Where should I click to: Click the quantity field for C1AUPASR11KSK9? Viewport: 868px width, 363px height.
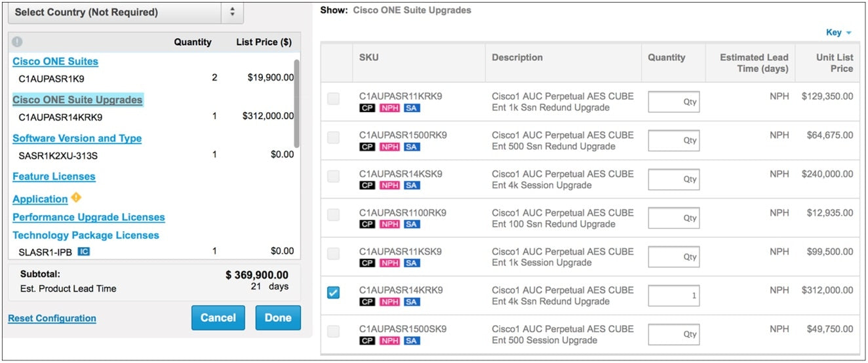click(x=673, y=257)
